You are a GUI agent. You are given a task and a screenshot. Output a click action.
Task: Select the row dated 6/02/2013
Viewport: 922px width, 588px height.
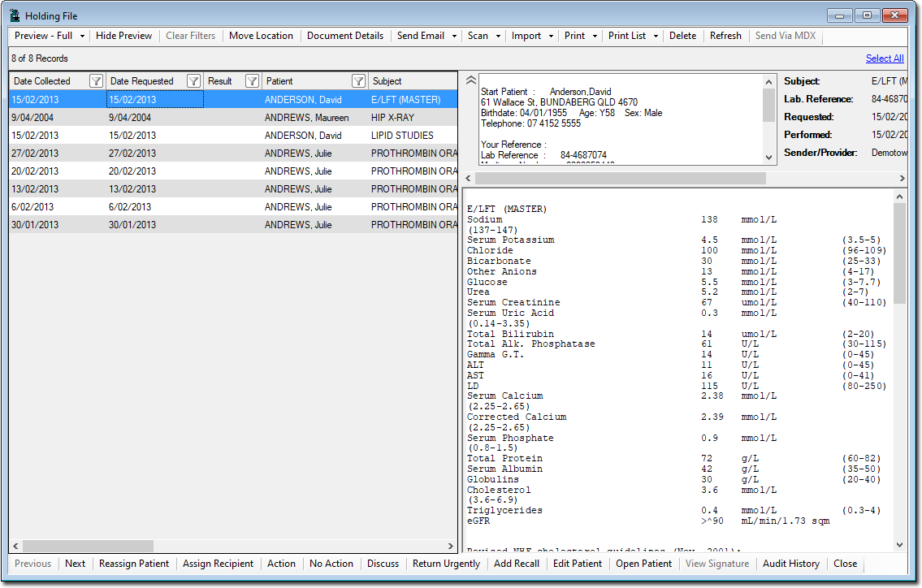[233, 207]
